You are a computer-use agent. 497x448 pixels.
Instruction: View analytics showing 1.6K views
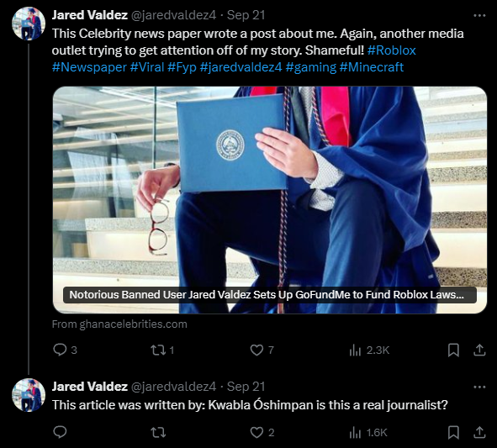[368, 432]
